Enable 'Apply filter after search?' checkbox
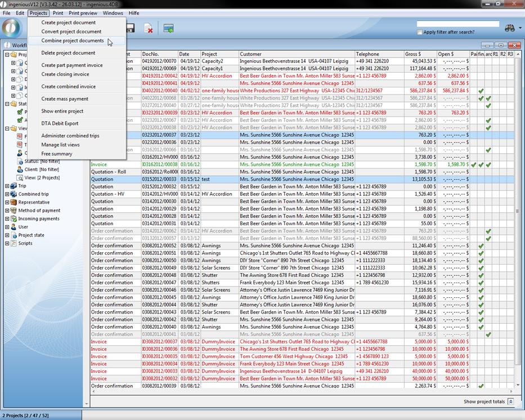The image size is (525, 420). pyautogui.click(x=420, y=32)
